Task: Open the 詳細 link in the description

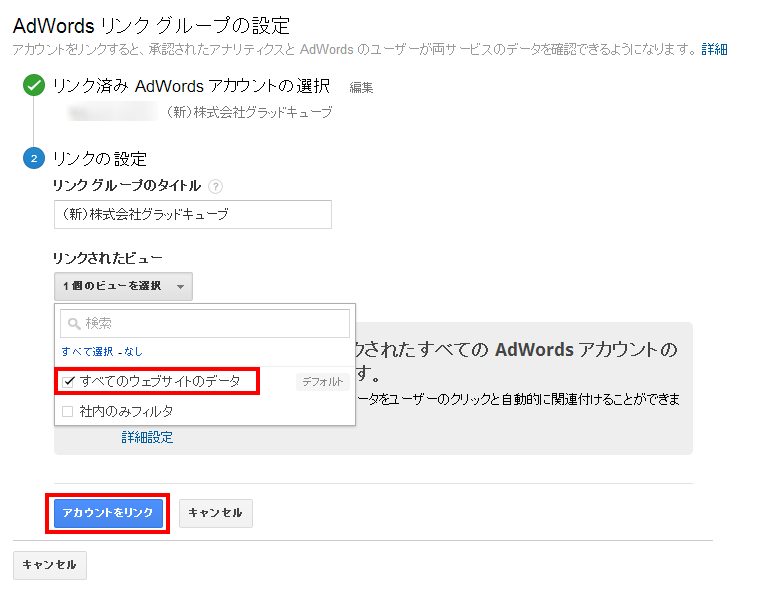Action: click(x=714, y=49)
